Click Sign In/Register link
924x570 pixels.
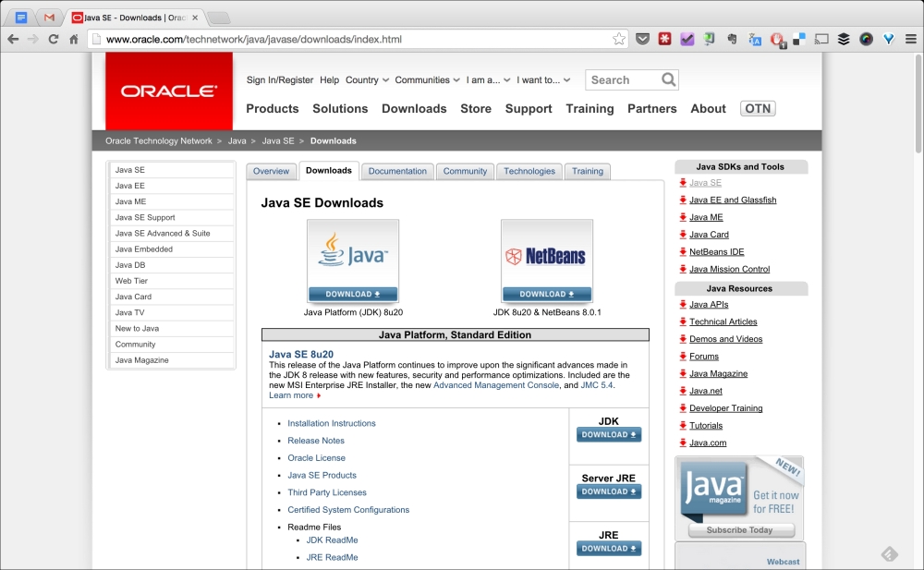click(280, 79)
